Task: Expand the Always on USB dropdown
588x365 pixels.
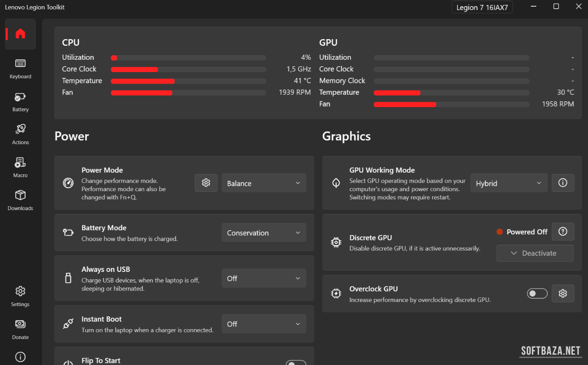Action: tap(264, 278)
